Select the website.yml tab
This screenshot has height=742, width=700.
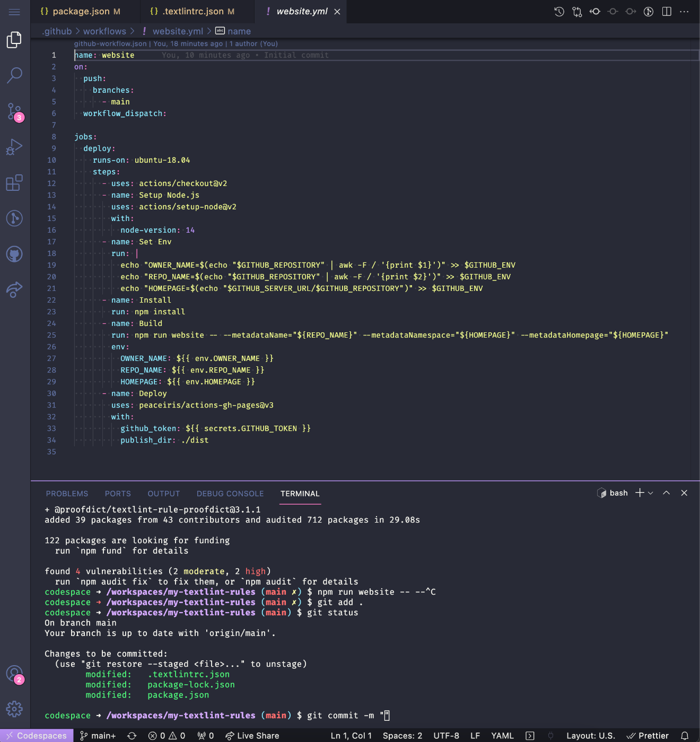tap(301, 12)
